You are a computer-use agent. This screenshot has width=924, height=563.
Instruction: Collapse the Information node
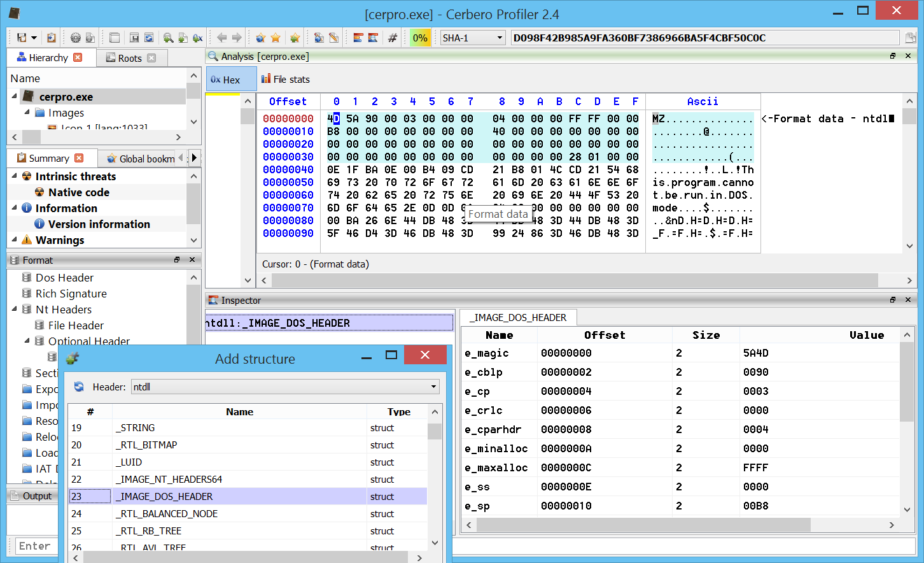pyautogui.click(x=14, y=208)
